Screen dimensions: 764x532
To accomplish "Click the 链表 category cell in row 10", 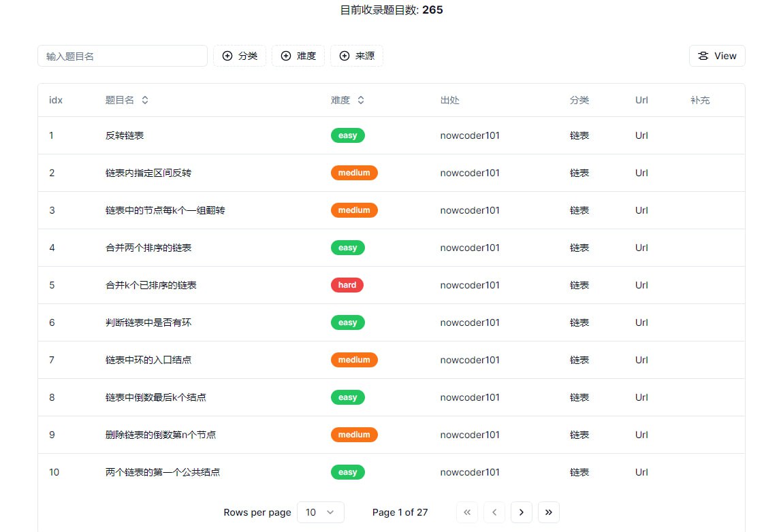I will [579, 472].
